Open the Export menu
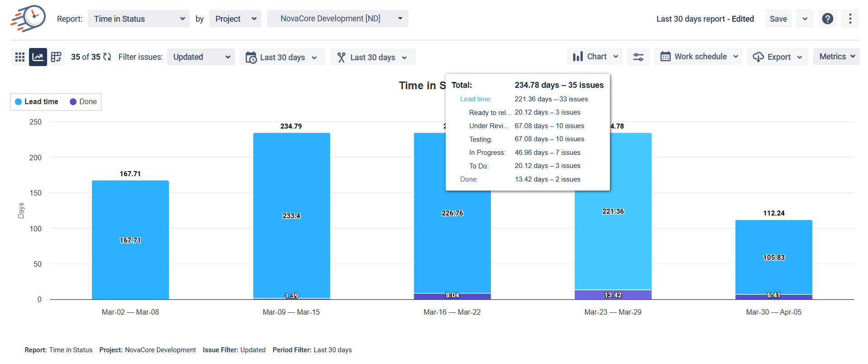 point(777,57)
